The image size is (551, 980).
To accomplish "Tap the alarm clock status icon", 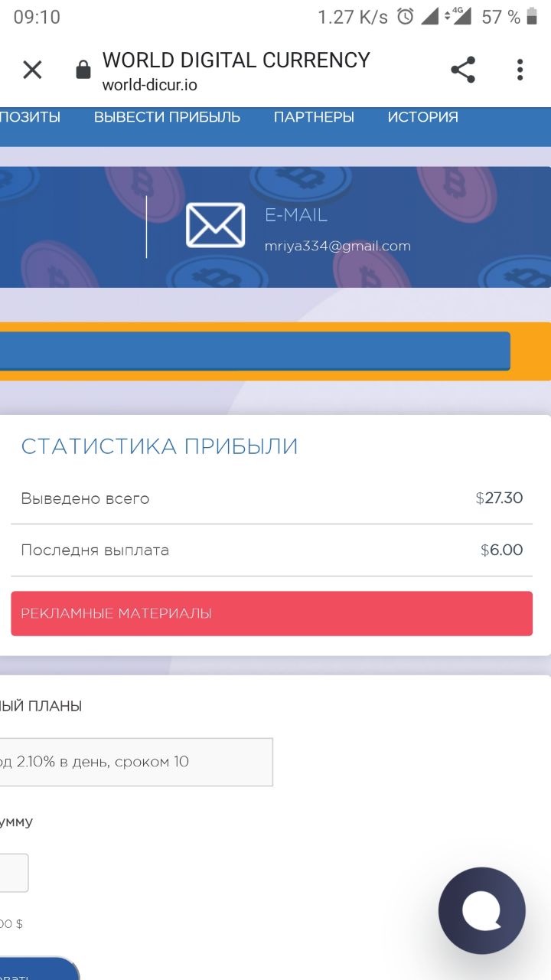I will [406, 16].
